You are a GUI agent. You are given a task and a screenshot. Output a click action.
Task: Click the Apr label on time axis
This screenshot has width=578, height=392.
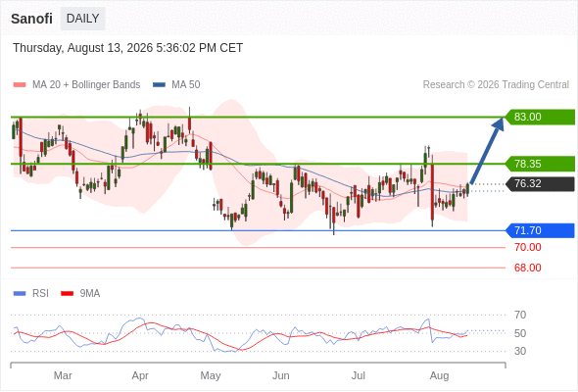coord(140,375)
